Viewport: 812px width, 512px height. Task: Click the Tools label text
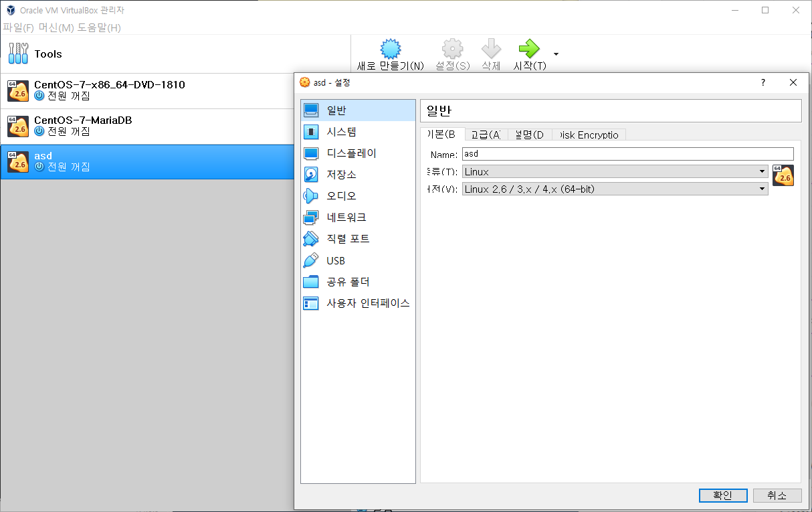(48, 54)
